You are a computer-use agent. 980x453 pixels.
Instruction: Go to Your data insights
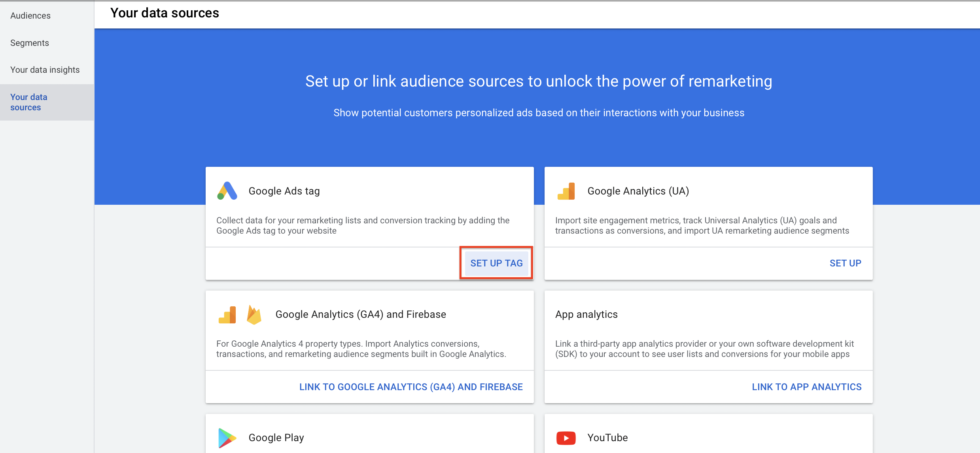pyautogui.click(x=45, y=70)
